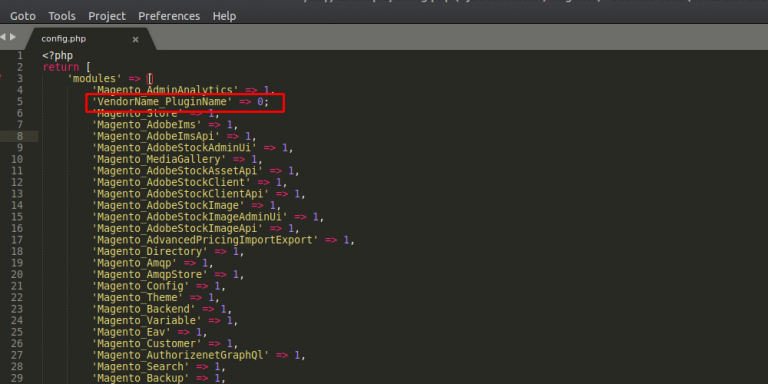
Task: Click the 0 value after VendorName_PluginName
Action: point(260,102)
